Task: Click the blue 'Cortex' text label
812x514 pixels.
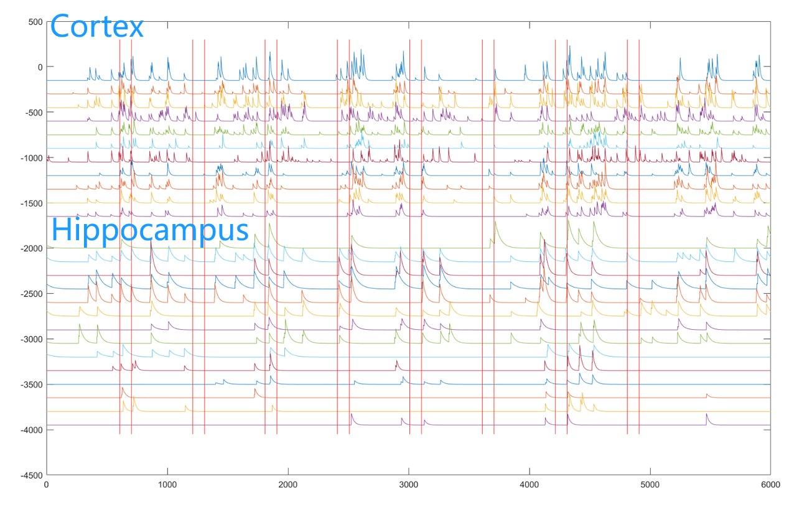Action: 96,26
